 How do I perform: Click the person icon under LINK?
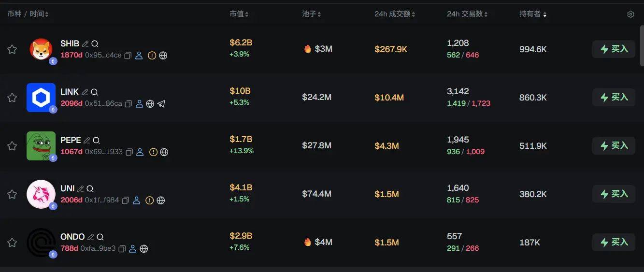[x=139, y=104]
